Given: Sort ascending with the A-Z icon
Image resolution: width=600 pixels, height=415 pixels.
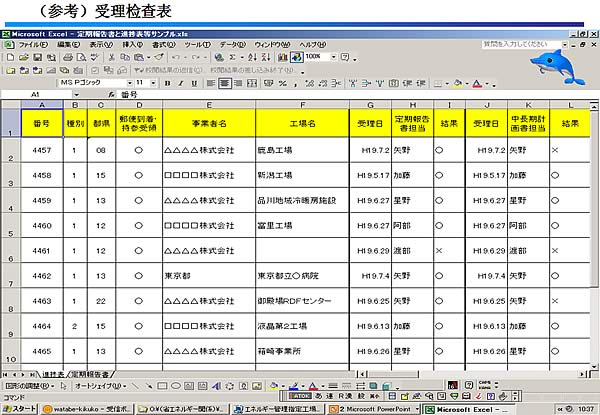Looking at the screenshot, I should pos(252,57).
